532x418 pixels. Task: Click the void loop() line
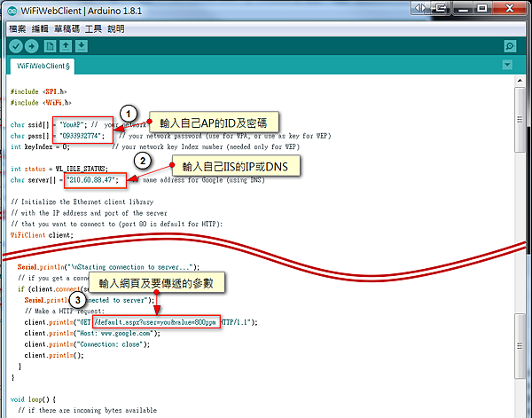click(33, 399)
